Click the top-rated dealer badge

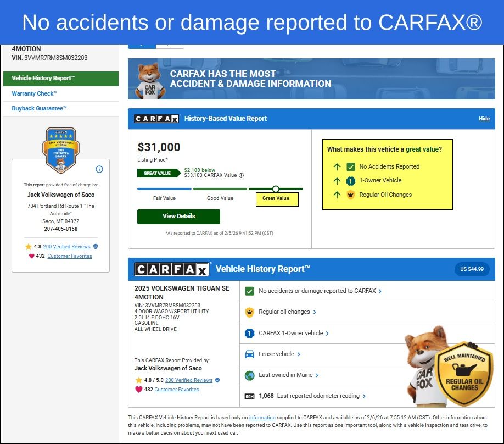[x=61, y=149]
